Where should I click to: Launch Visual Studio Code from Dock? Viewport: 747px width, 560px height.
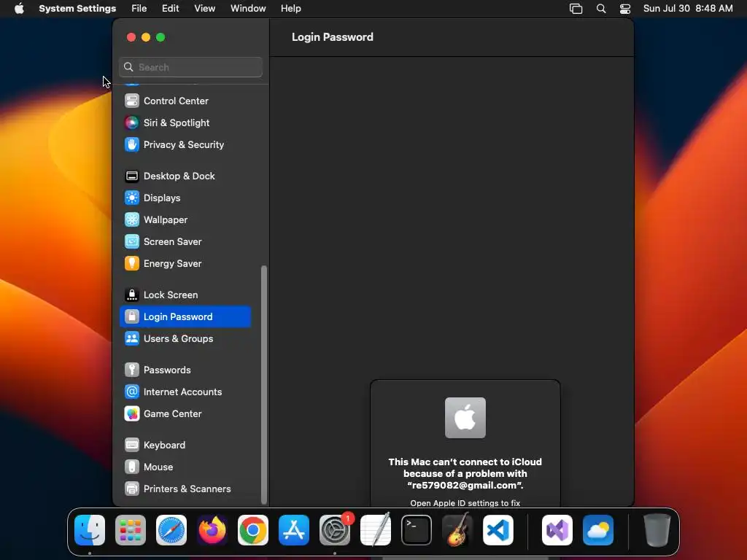point(498,530)
